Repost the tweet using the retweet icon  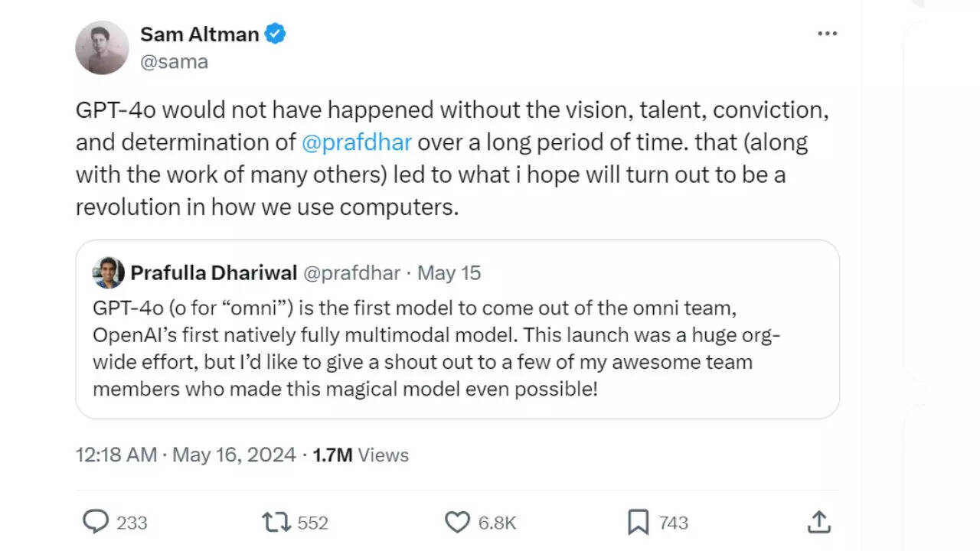point(276,522)
